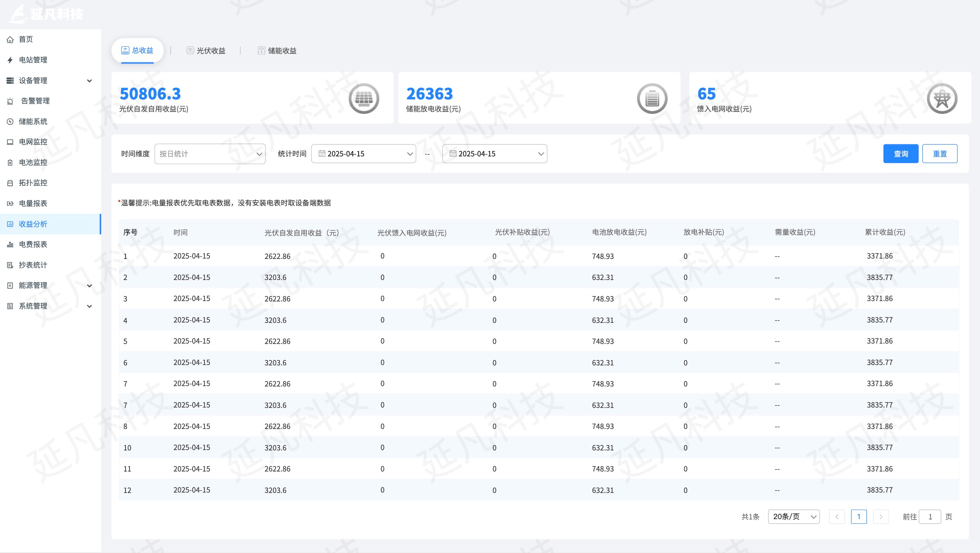Click the 重置 reset button
This screenshot has height=553, width=980.
pos(939,154)
